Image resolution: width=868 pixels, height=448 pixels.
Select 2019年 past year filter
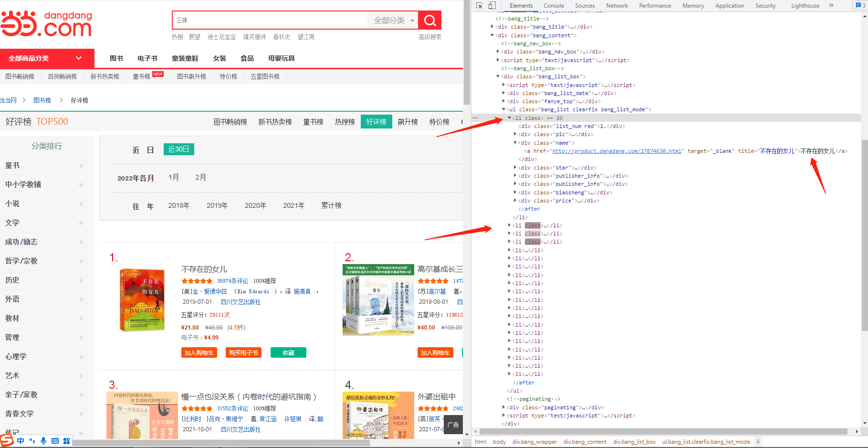tap(217, 205)
